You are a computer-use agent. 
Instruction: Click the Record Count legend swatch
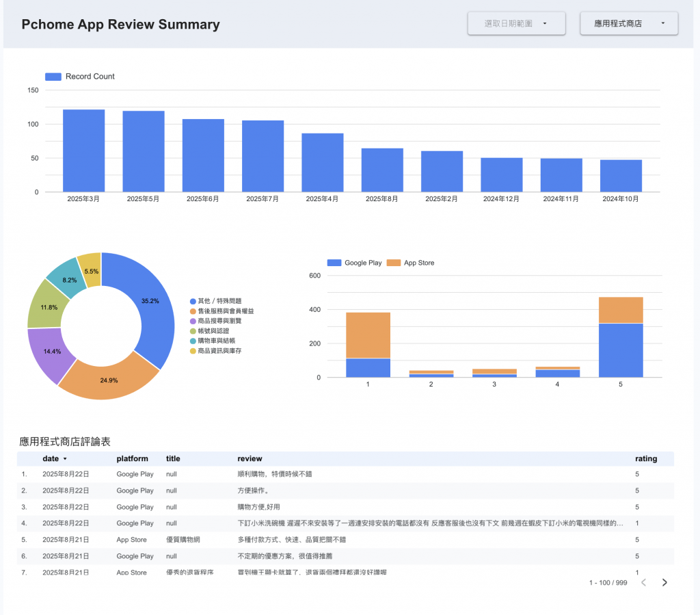coord(53,77)
